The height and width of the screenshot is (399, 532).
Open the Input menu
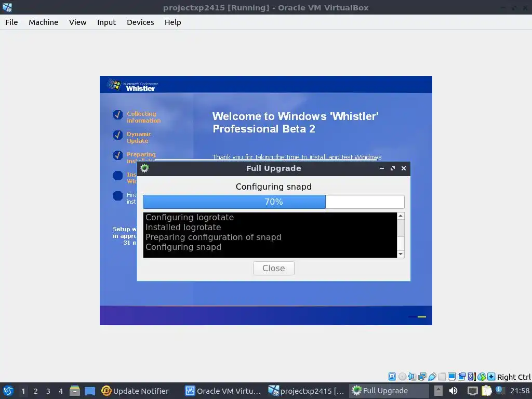[x=106, y=22]
